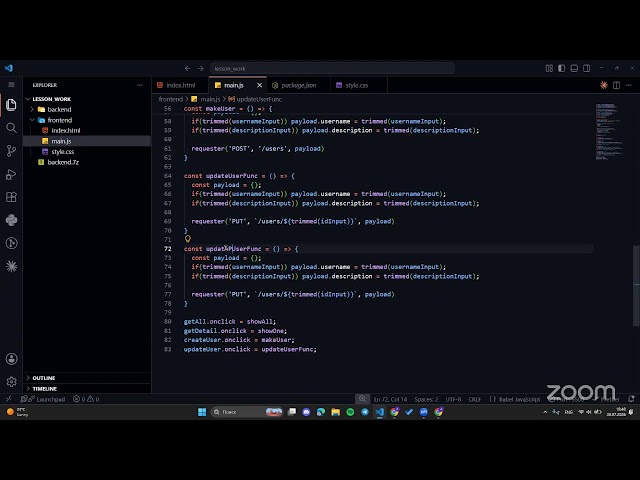Expand the OUTLINE section
Screen dimensions: 640x480
click(44, 378)
